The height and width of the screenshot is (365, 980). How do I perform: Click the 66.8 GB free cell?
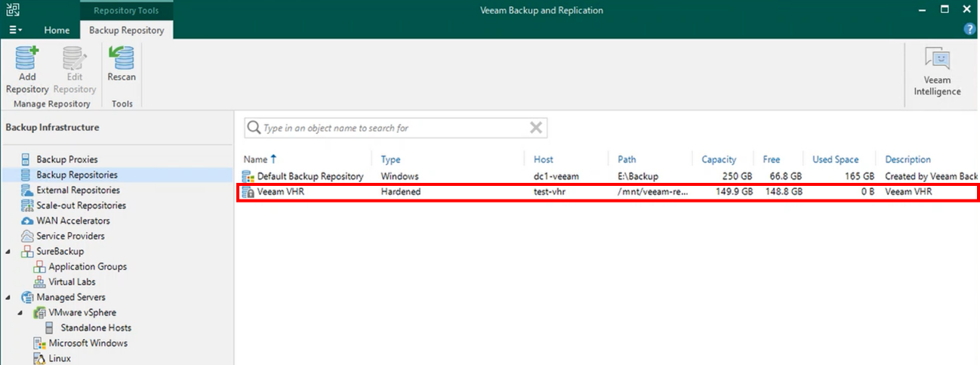pos(784,176)
